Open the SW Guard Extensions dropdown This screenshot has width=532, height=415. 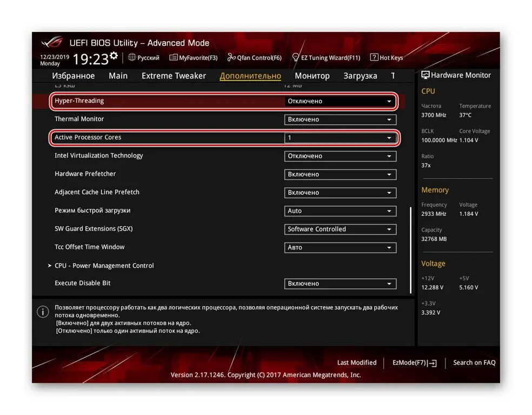[x=340, y=229]
